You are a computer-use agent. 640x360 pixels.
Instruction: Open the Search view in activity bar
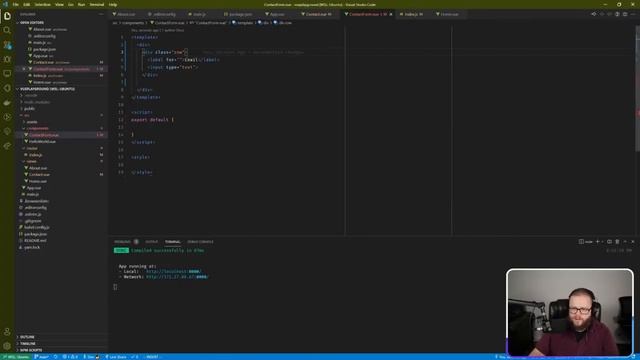tap(7, 30)
